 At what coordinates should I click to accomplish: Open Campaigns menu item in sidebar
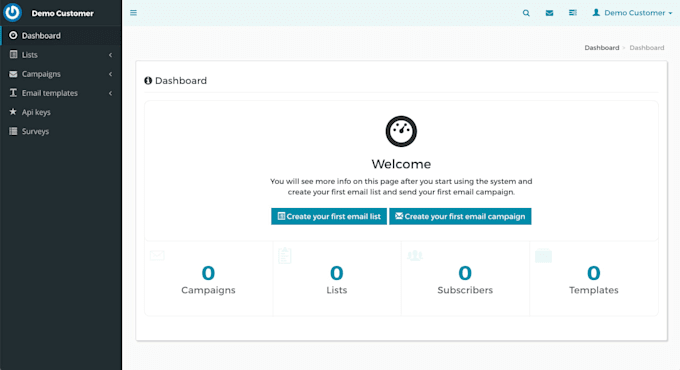click(61, 74)
